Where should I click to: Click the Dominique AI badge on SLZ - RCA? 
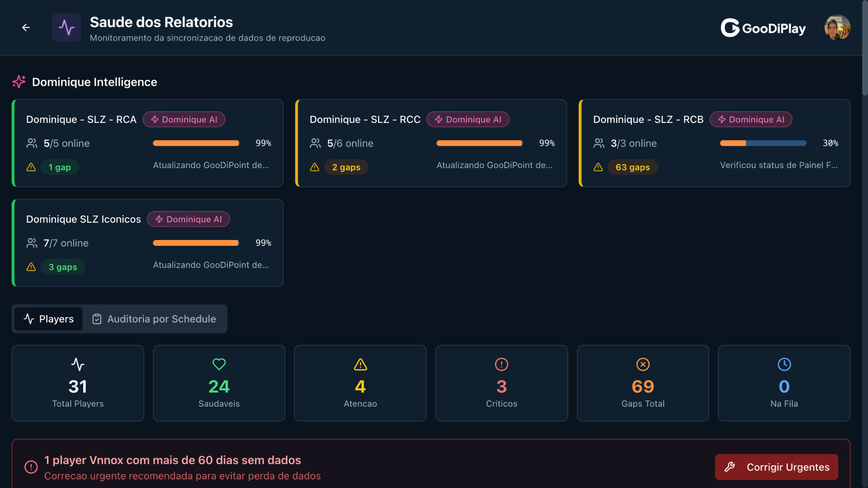pyautogui.click(x=184, y=119)
